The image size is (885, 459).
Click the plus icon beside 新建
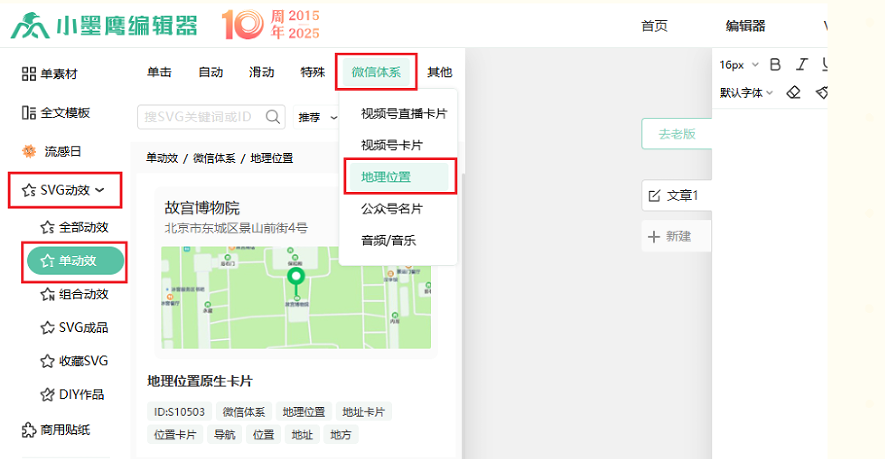(654, 237)
